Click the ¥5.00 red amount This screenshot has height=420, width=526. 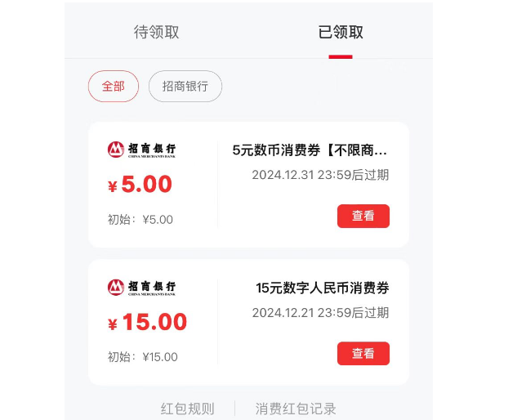(x=140, y=184)
